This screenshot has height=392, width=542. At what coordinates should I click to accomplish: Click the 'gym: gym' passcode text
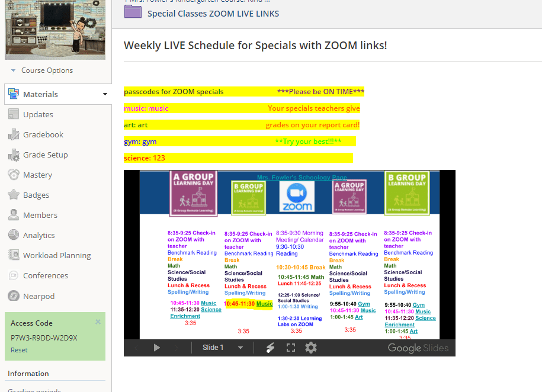point(140,142)
